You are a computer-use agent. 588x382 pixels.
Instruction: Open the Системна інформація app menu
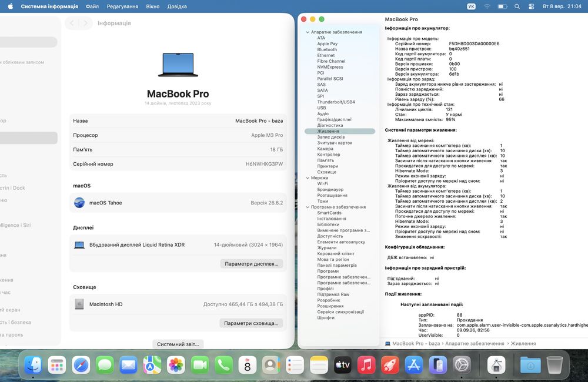[49, 6]
